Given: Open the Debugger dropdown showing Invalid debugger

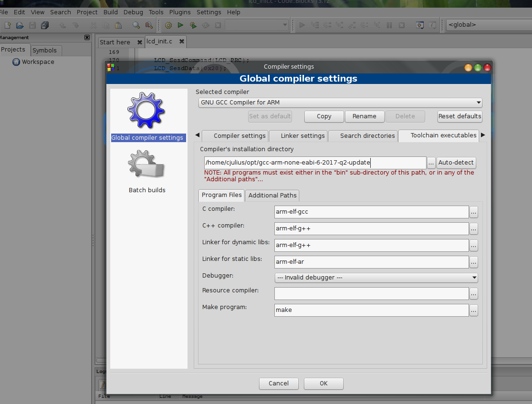Looking at the screenshot, I should [x=376, y=278].
